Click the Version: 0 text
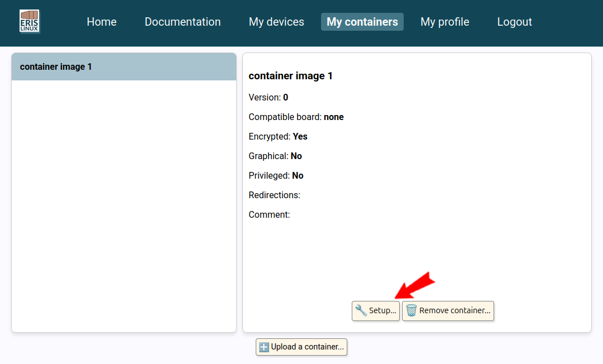603x364 pixels. [268, 98]
